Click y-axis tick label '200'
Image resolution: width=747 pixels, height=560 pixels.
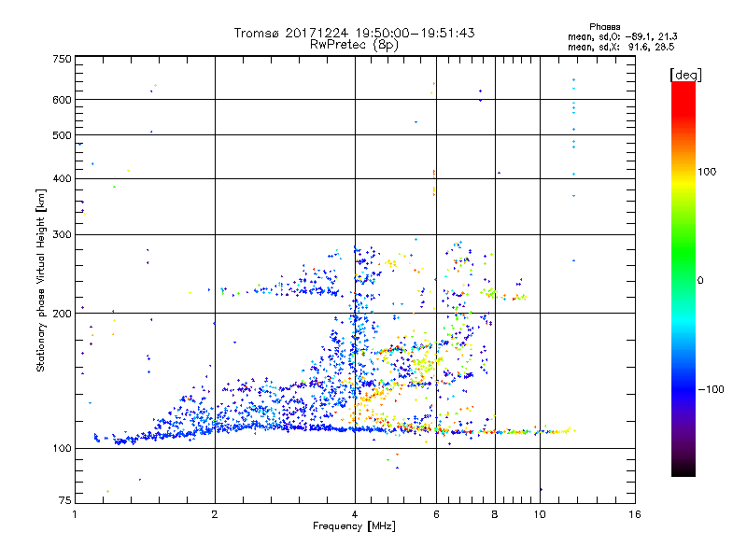62,314
